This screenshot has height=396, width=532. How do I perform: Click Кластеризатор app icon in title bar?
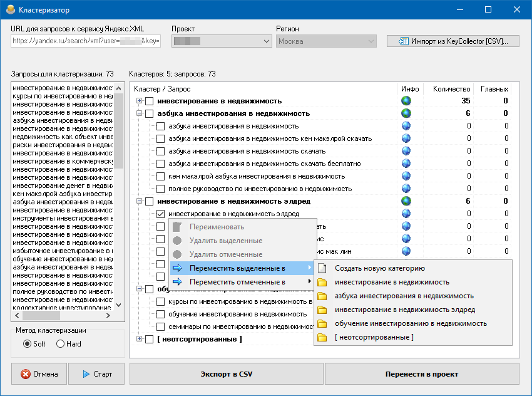(11, 9)
